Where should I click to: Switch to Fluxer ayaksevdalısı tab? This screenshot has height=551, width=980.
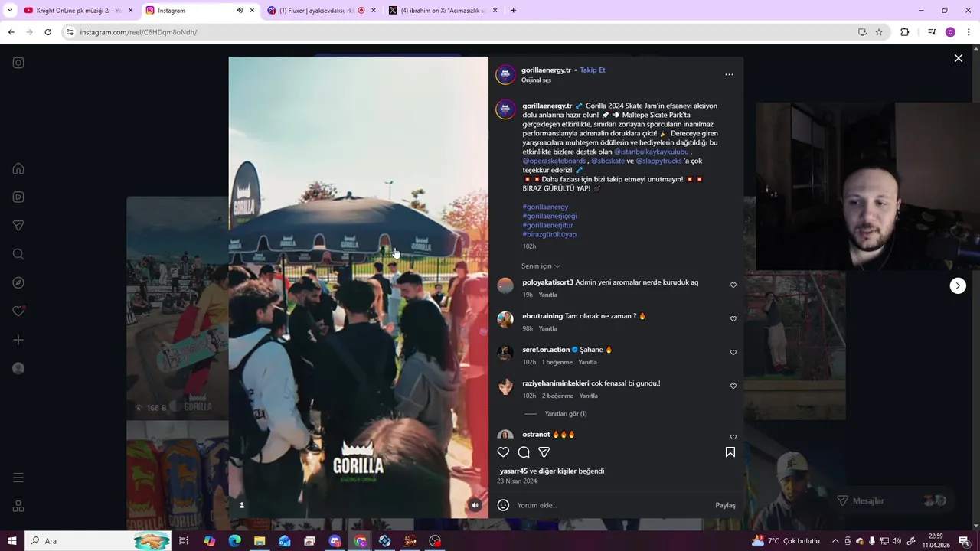(x=315, y=11)
